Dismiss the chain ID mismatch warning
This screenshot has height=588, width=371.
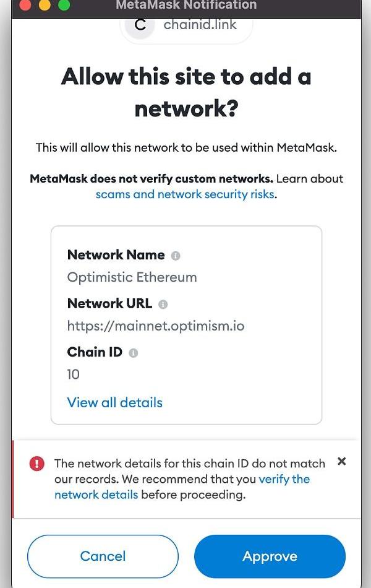341,462
